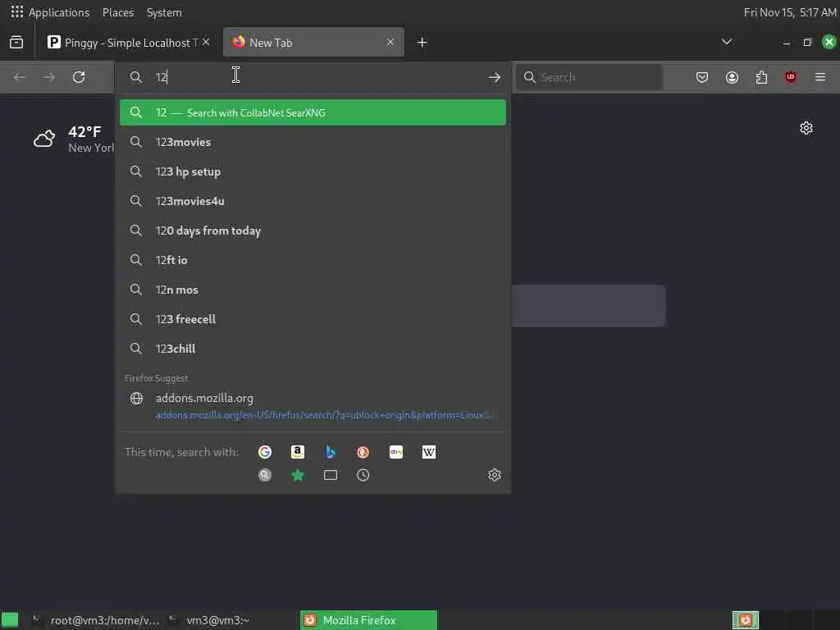Search open tabs using the tab icon
This screenshot has height=630, width=840.
[x=331, y=475]
